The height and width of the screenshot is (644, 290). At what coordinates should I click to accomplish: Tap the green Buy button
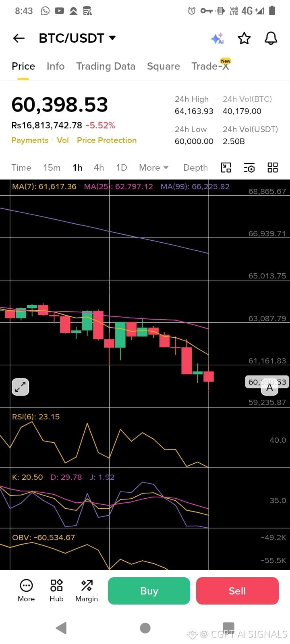(149, 591)
